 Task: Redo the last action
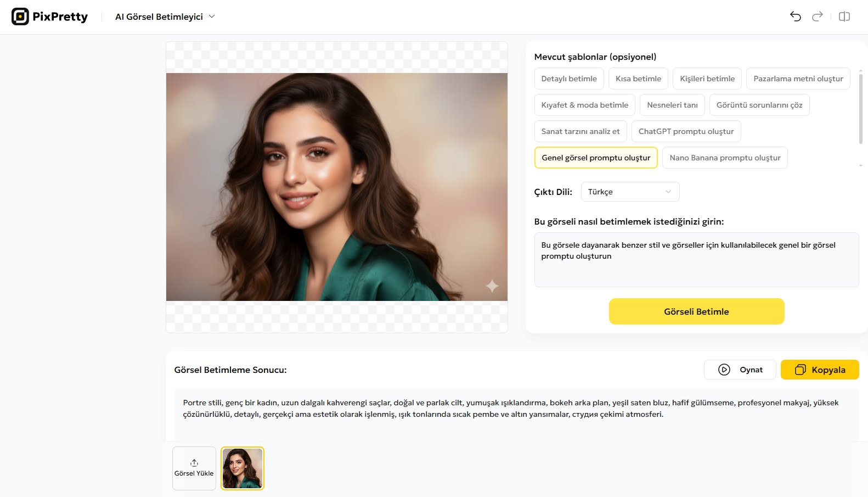(817, 16)
